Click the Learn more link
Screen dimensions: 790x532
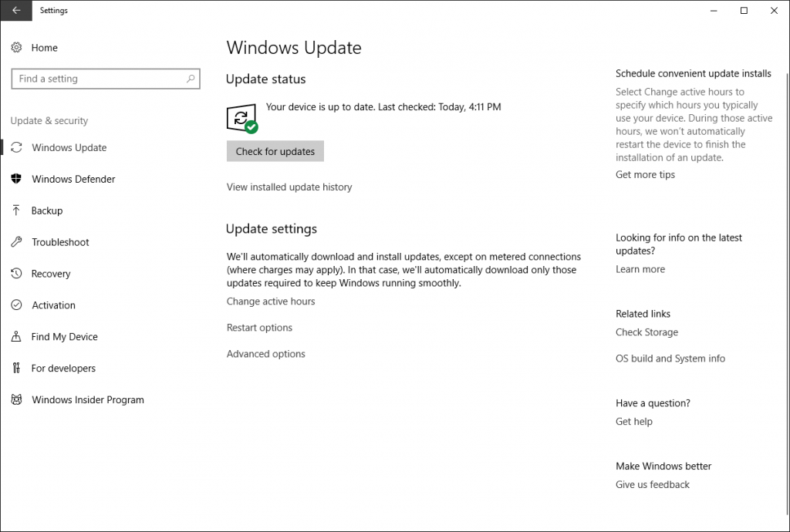640,269
